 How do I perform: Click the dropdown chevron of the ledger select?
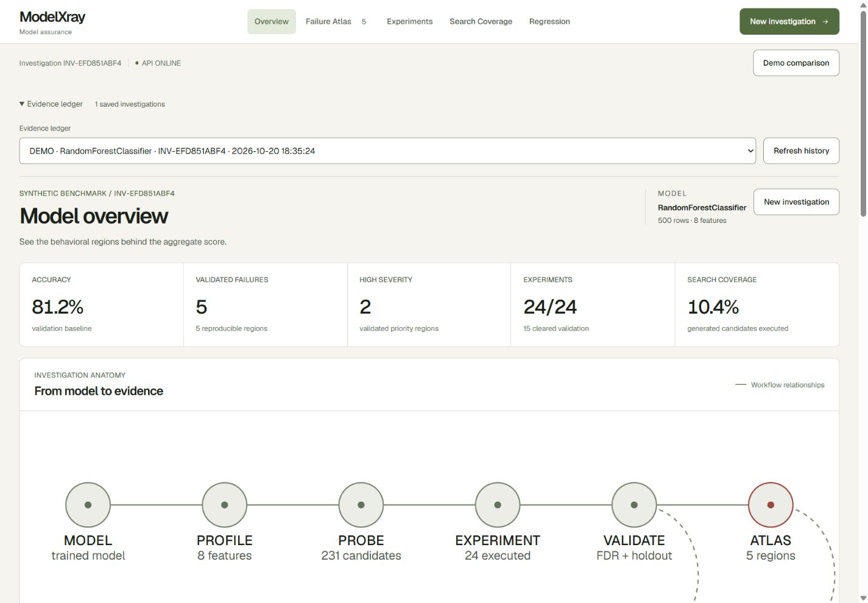point(750,151)
